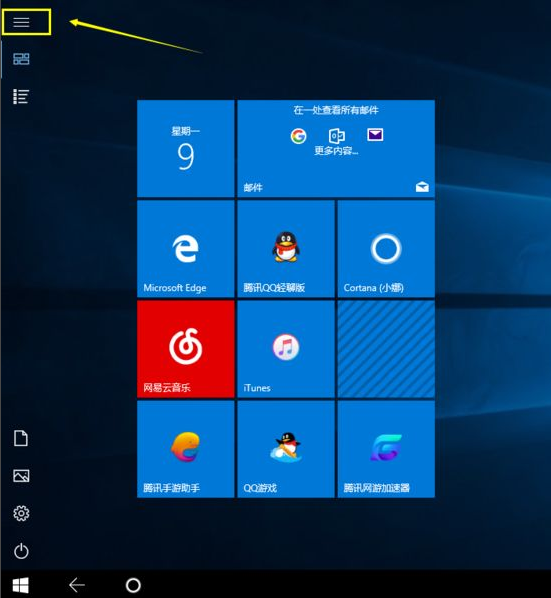Click the 星期一 label on calendar tile
Viewport: 551px width, 598px height.
tap(186, 131)
